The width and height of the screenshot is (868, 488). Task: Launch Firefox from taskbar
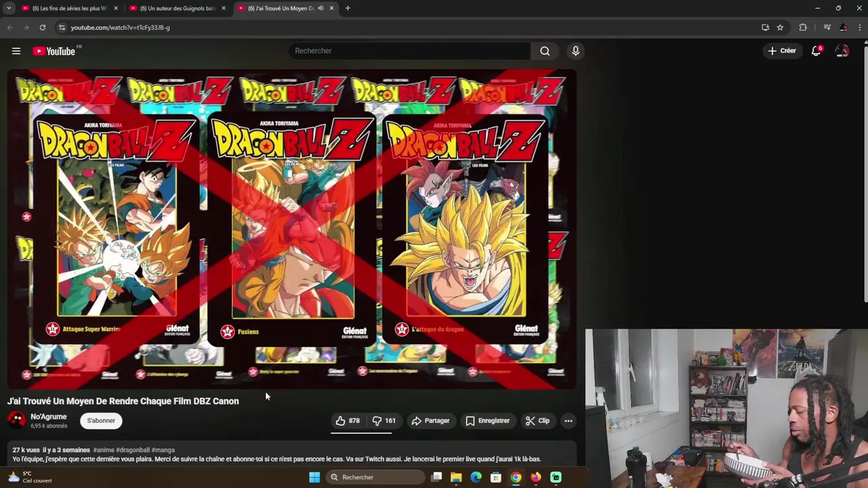536,477
